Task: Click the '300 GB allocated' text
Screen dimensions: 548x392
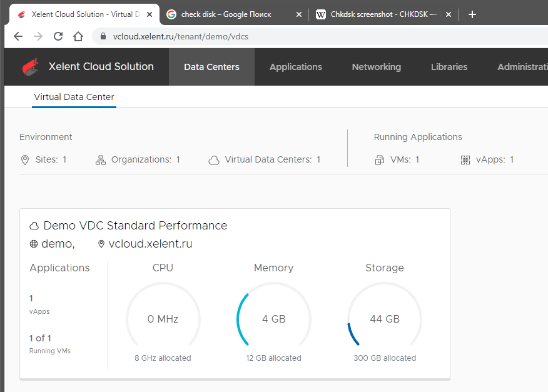Action: coord(385,358)
